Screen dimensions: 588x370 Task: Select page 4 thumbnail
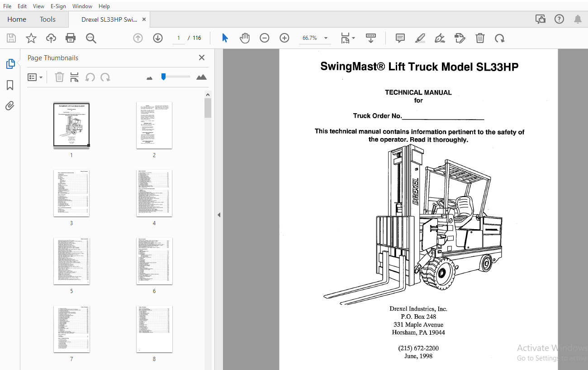click(154, 193)
